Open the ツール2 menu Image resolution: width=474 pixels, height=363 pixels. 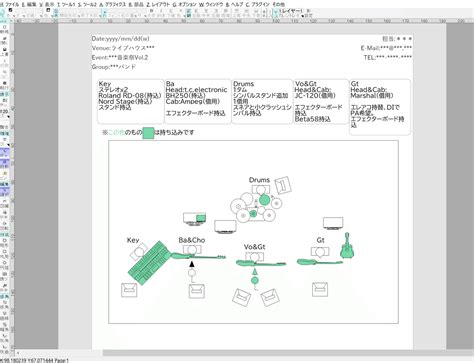click(88, 4)
